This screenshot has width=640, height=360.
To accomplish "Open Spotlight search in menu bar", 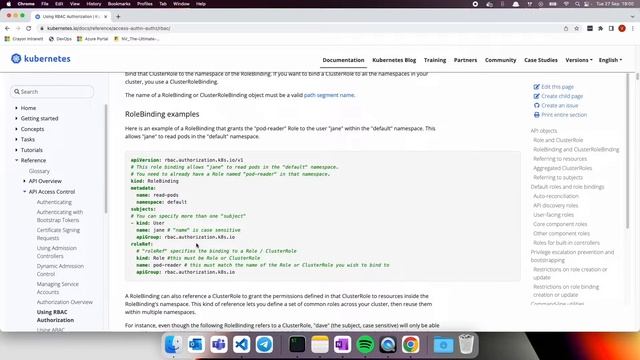I will 577,4.
